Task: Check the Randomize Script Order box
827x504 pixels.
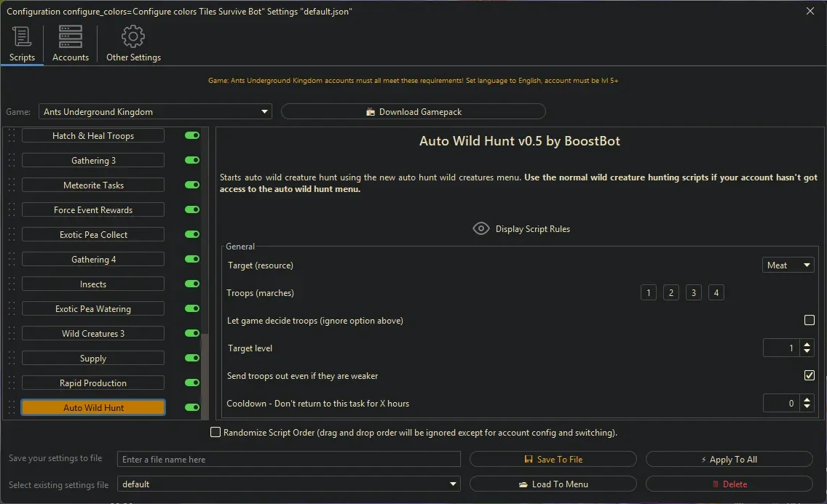Action: coord(215,433)
